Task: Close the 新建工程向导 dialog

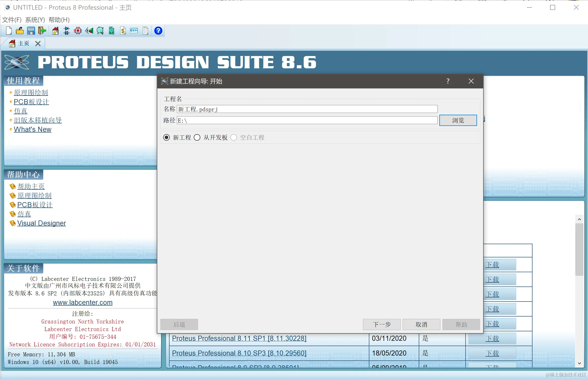Action: tap(471, 81)
